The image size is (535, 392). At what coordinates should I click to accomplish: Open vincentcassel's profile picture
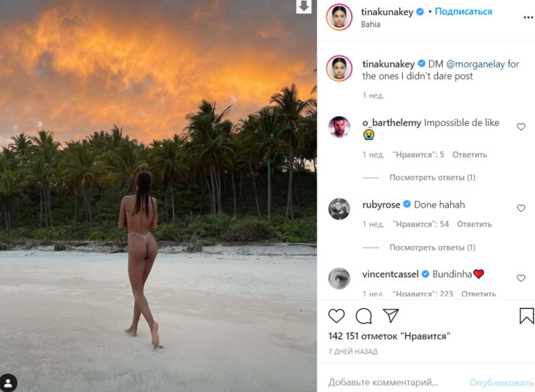[339, 278]
